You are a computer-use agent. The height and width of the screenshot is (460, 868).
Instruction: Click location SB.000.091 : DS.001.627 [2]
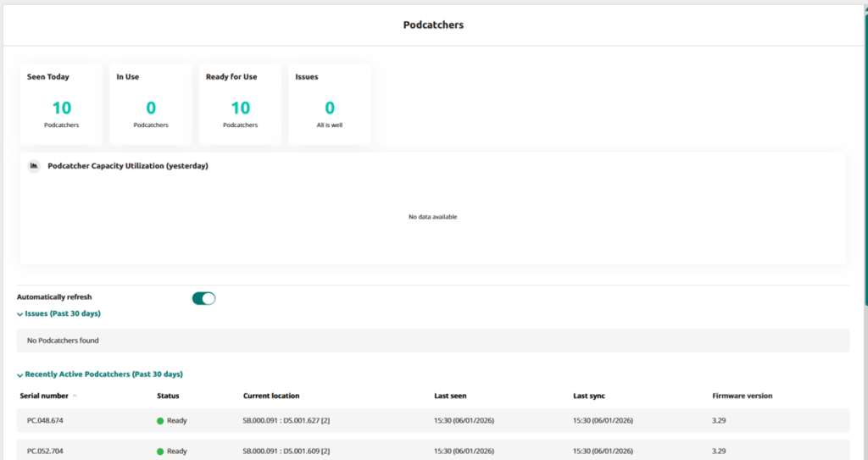pyautogui.click(x=286, y=421)
